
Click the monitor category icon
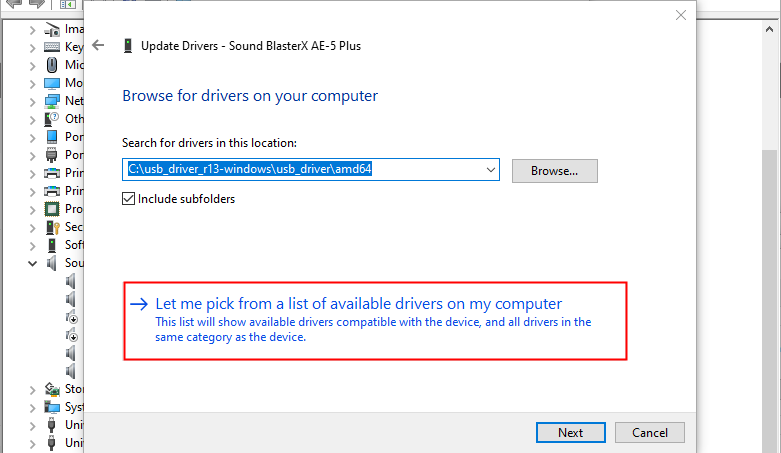(53, 83)
